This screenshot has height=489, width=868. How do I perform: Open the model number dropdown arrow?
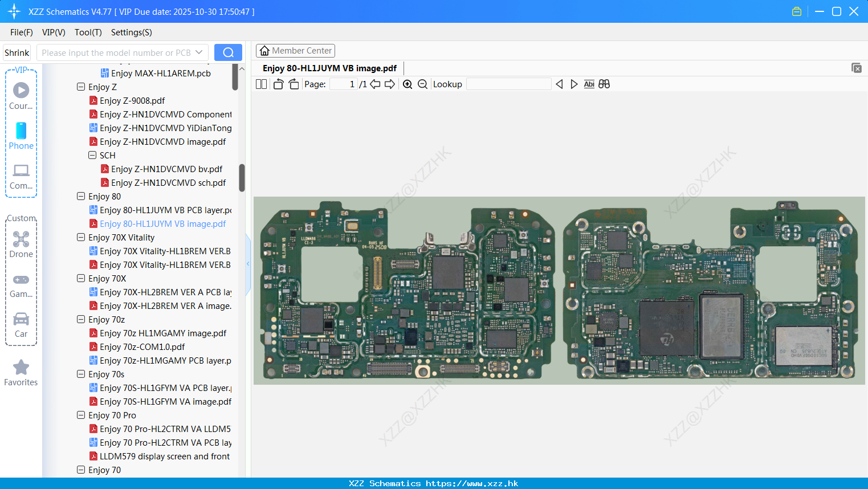point(199,52)
